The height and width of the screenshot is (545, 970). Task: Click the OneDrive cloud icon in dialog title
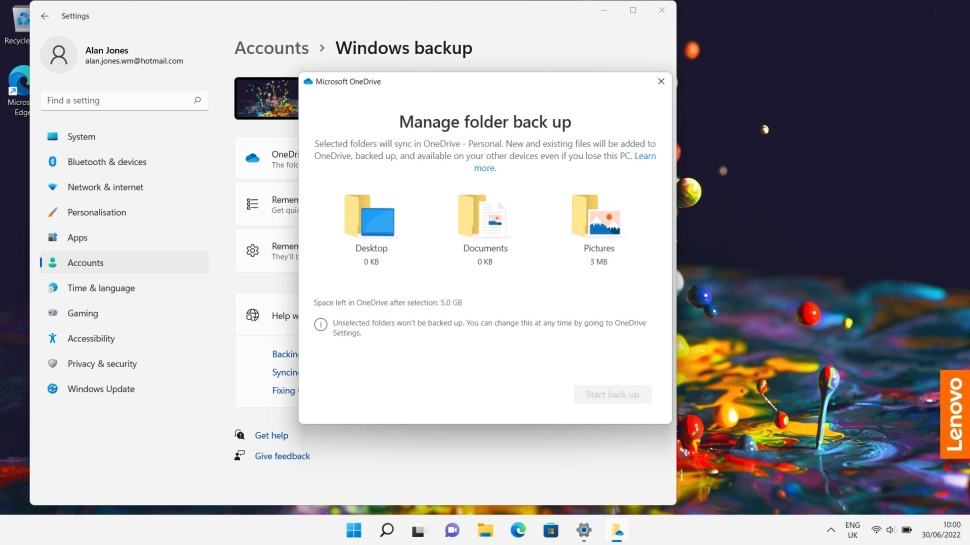pos(308,82)
